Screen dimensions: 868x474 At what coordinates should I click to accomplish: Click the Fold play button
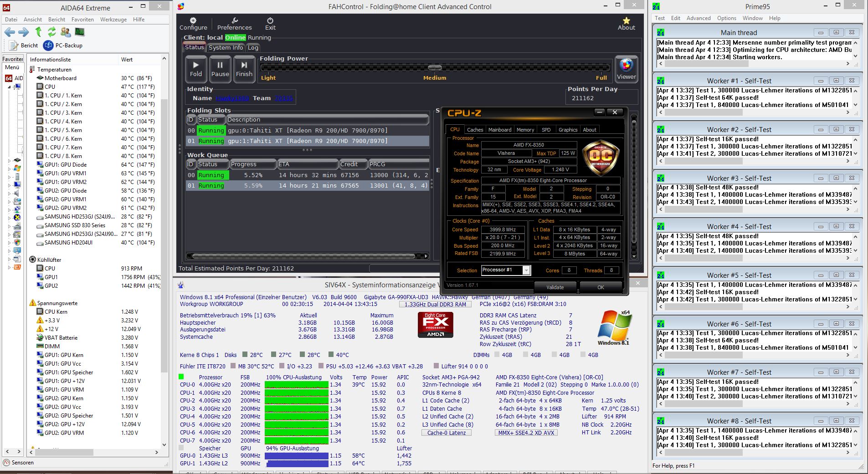(196, 69)
